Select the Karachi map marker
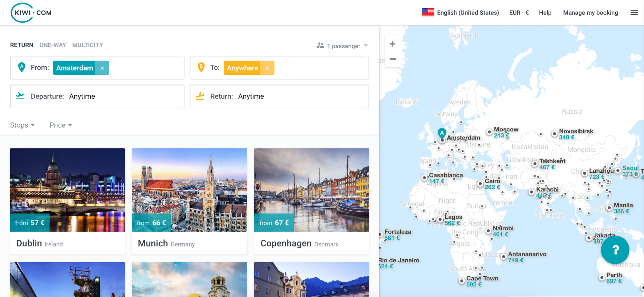Screen dimensions: 644x297 (x=532, y=192)
